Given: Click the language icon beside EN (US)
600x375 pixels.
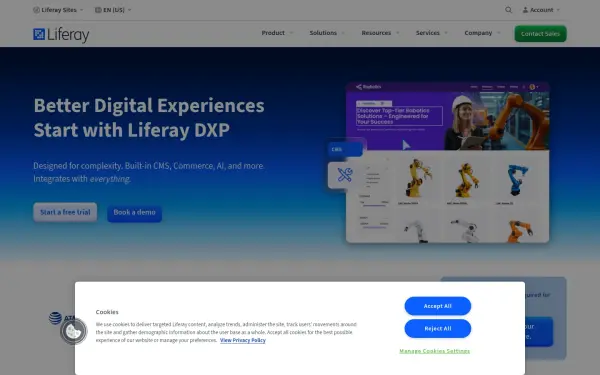Looking at the screenshot, I should coord(98,10).
